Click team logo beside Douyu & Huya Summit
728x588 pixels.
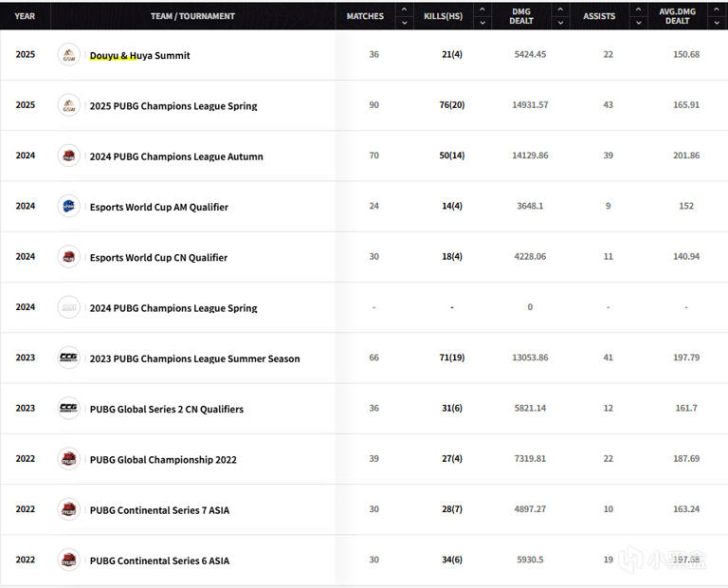(68, 55)
